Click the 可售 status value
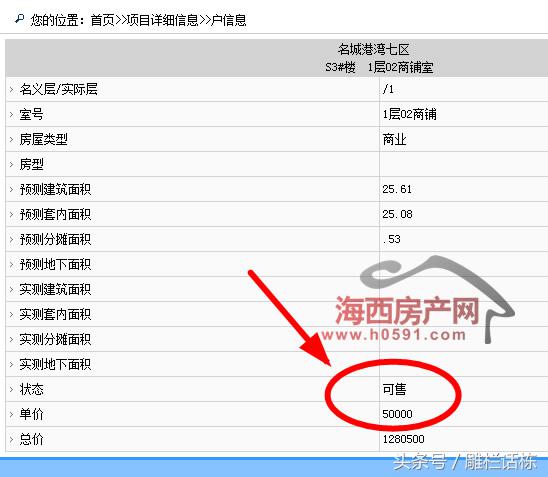 (395, 389)
